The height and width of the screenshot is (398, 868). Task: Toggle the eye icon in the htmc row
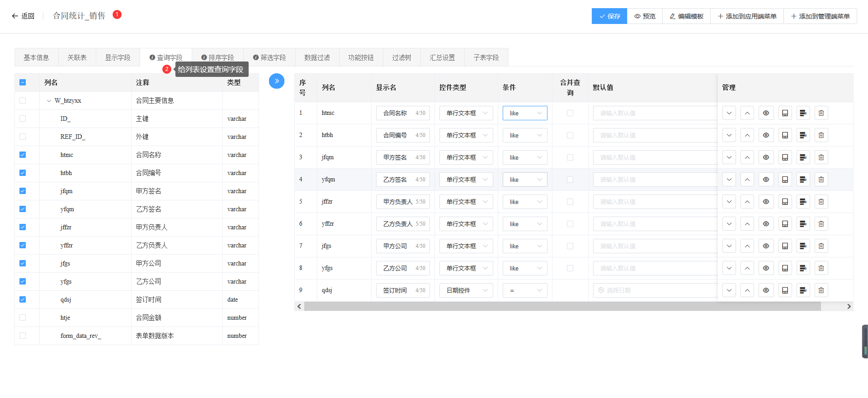coord(766,113)
